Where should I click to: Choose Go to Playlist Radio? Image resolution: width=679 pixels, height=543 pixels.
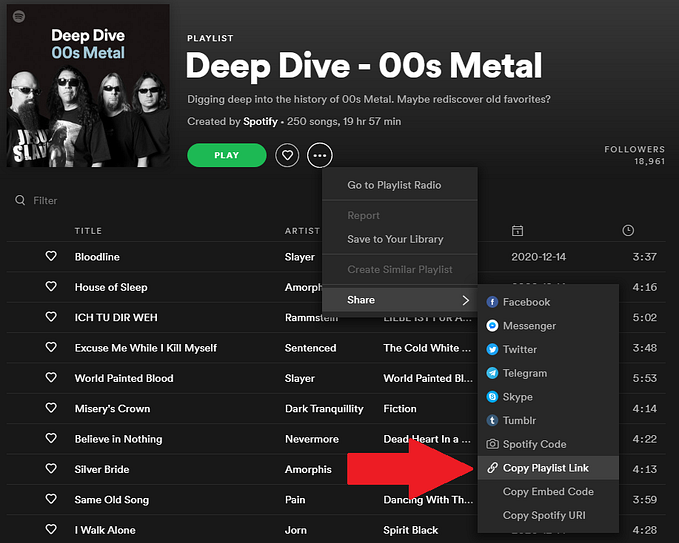[x=400, y=185]
